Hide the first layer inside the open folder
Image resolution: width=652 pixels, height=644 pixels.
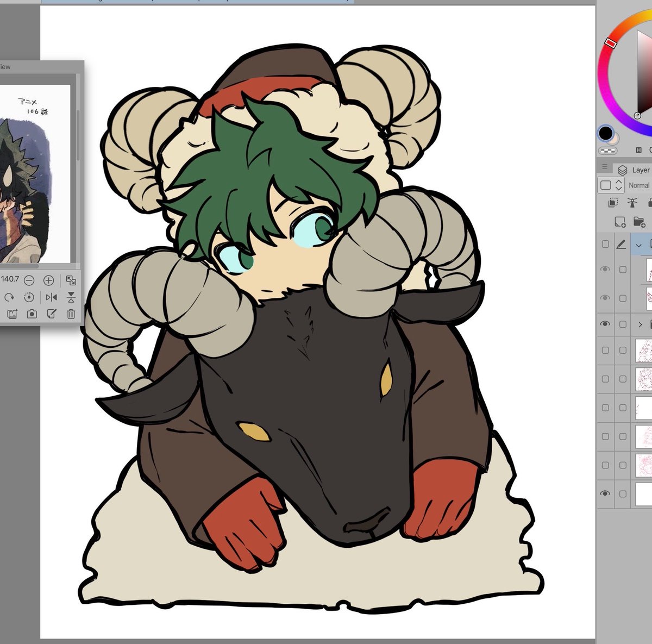point(605,270)
